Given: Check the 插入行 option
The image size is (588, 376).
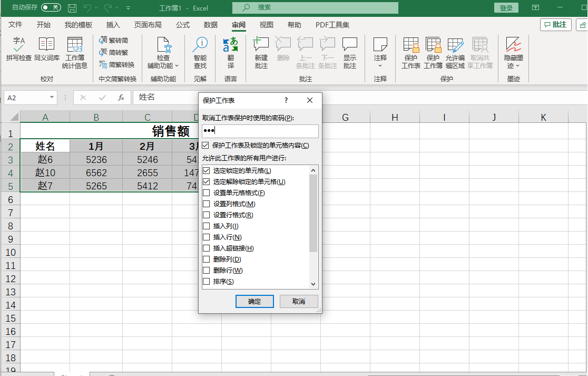Looking at the screenshot, I should pyautogui.click(x=206, y=237).
